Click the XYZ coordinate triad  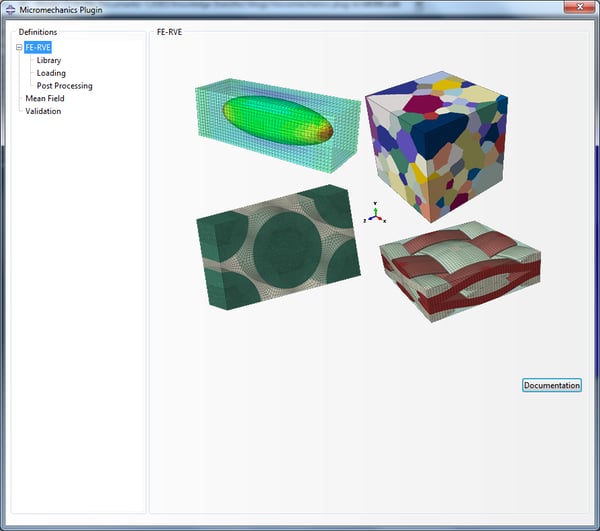click(375, 214)
